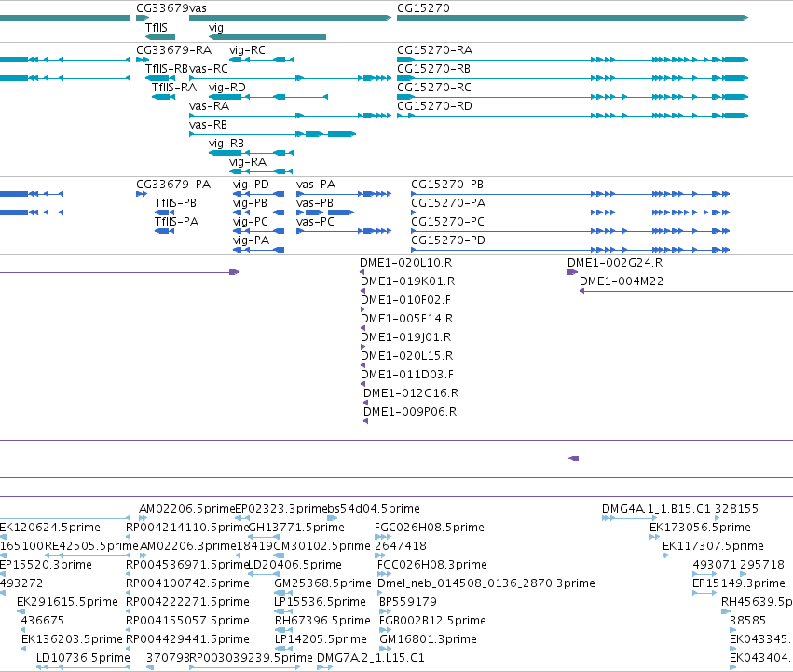793x672 pixels.
Task: Click EST EP15149.3prime label
Action: coord(738,583)
